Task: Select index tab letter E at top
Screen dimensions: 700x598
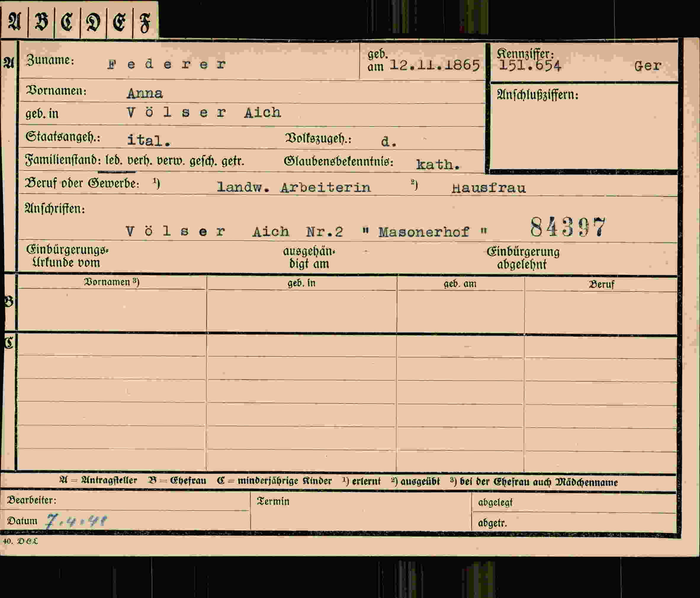Action: 119,22
